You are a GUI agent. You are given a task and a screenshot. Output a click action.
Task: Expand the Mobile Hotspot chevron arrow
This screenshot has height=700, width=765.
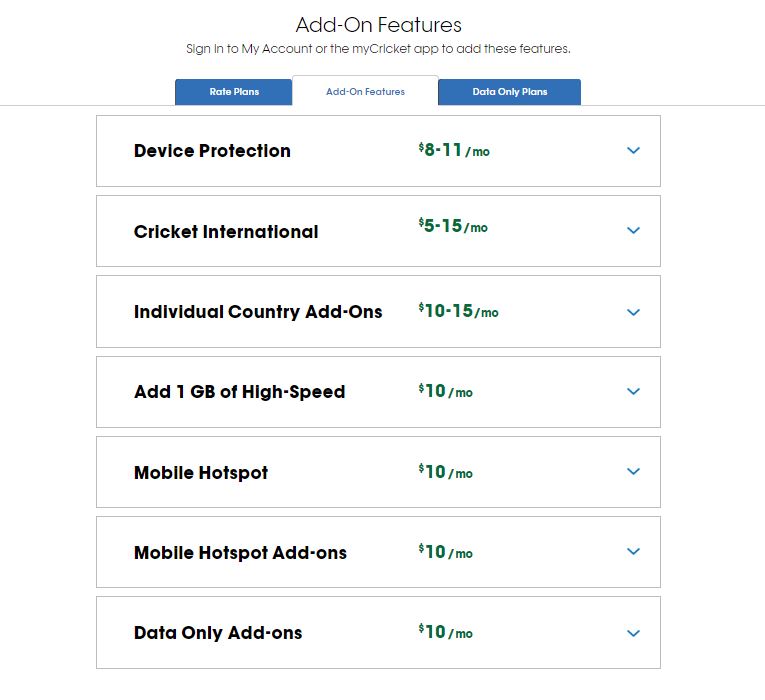pos(633,472)
